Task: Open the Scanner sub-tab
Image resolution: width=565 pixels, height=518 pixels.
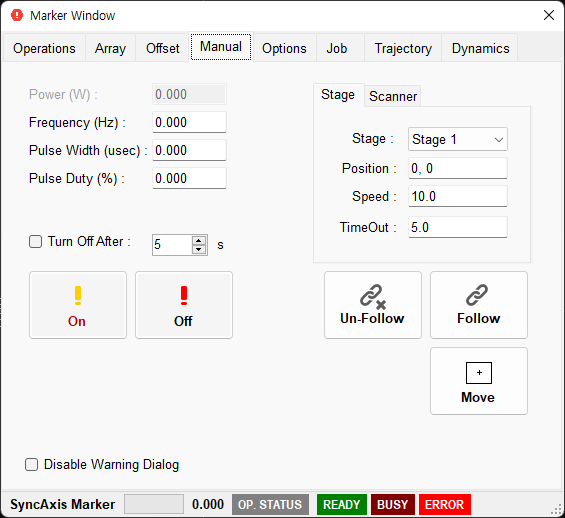Action: click(x=393, y=97)
